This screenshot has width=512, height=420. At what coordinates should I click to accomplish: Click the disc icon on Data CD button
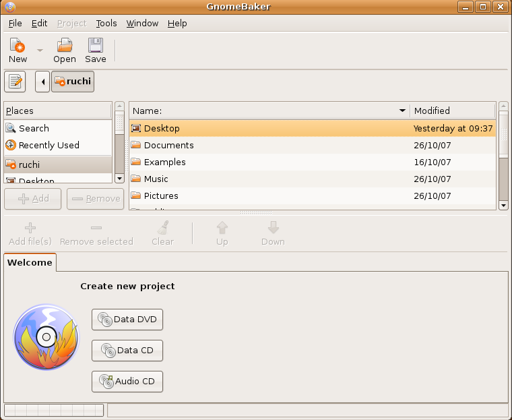[x=108, y=351]
